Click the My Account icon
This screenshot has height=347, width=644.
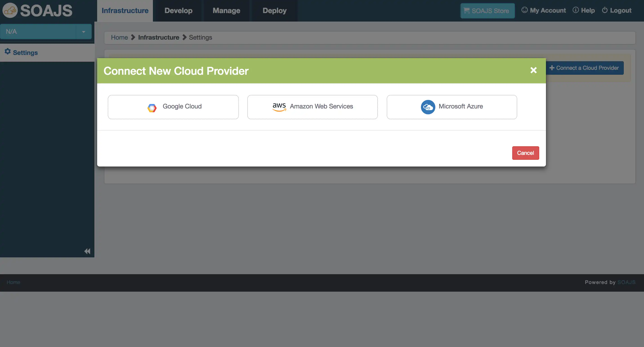tap(524, 10)
